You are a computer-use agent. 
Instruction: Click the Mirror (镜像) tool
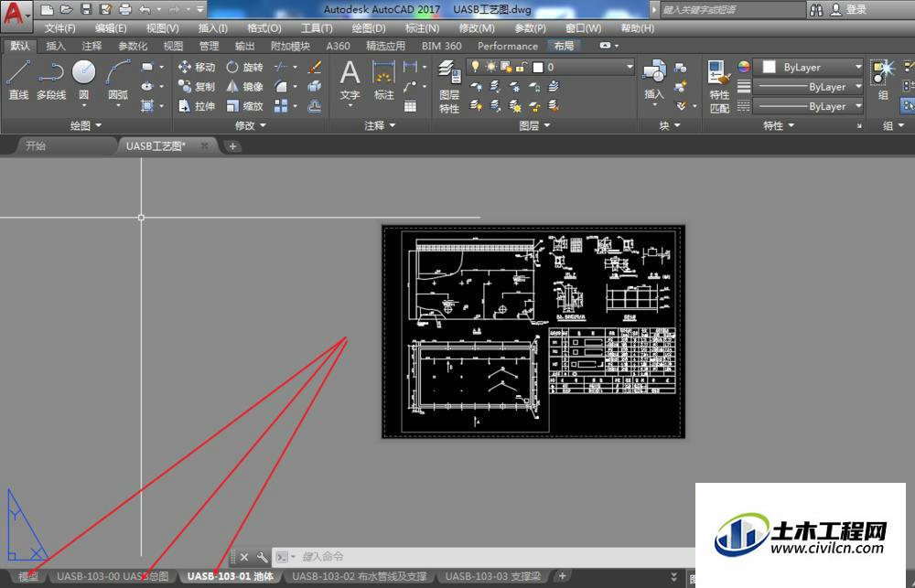244,86
